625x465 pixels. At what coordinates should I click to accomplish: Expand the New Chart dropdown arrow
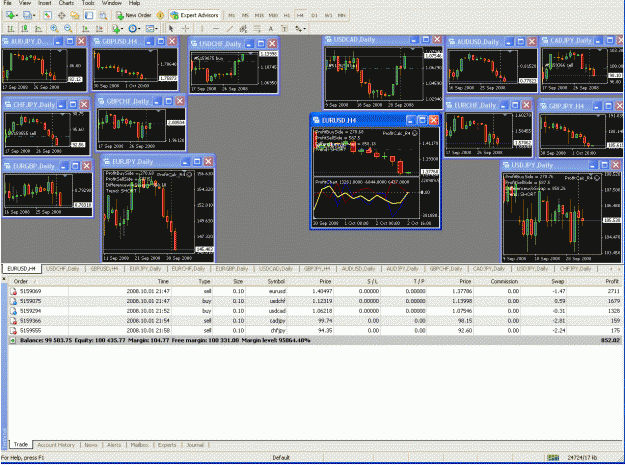(18, 16)
